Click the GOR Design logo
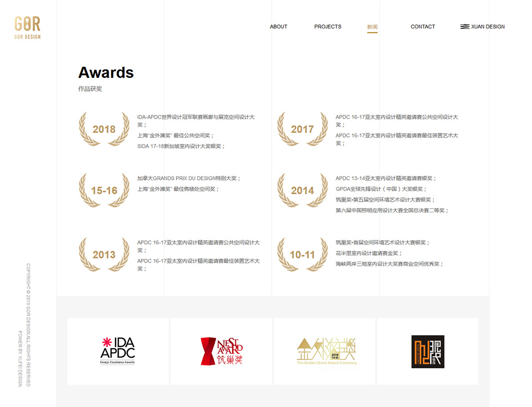This screenshot has height=407, width=532. tap(28, 28)
